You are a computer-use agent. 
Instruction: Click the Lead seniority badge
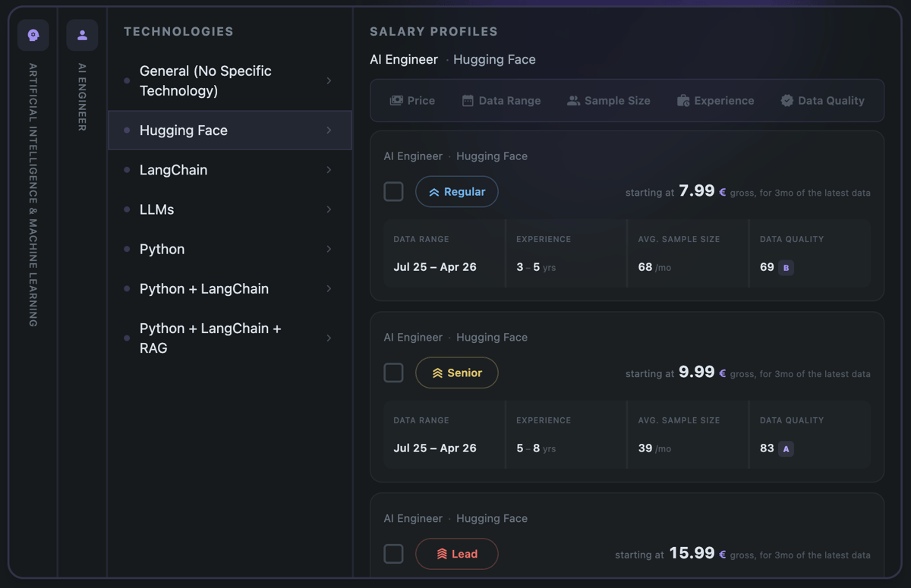pyautogui.click(x=457, y=554)
